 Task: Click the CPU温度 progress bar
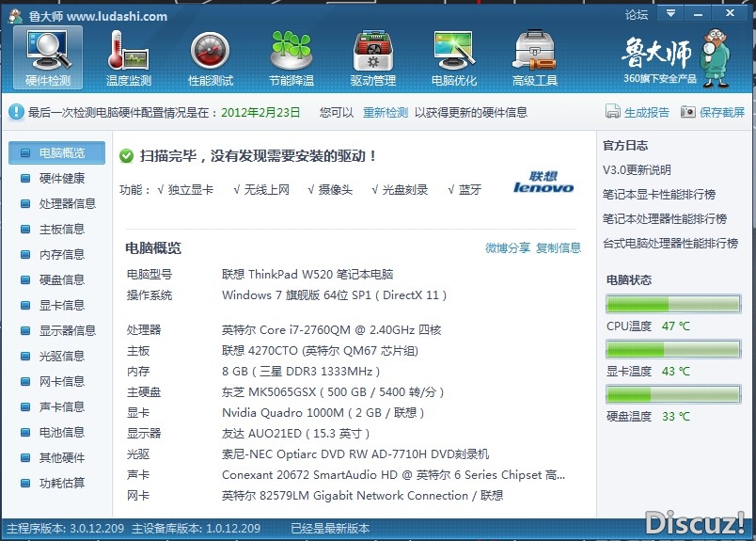pos(673,304)
